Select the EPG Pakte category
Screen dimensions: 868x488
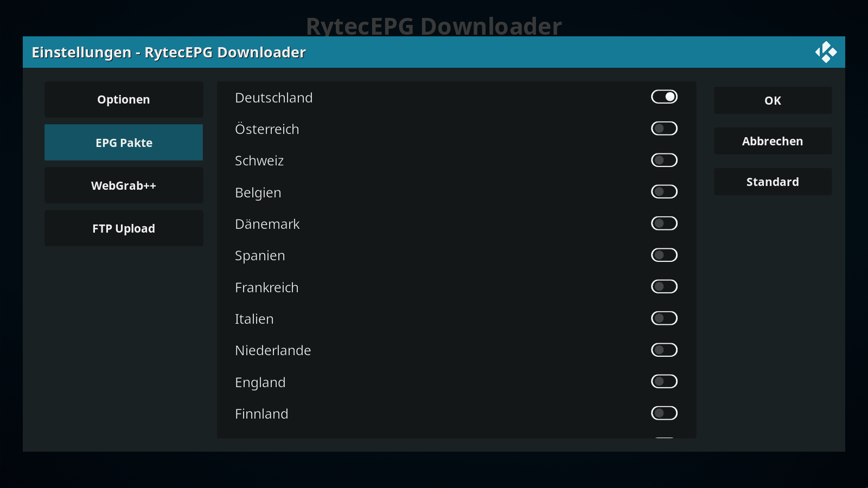[x=124, y=143]
